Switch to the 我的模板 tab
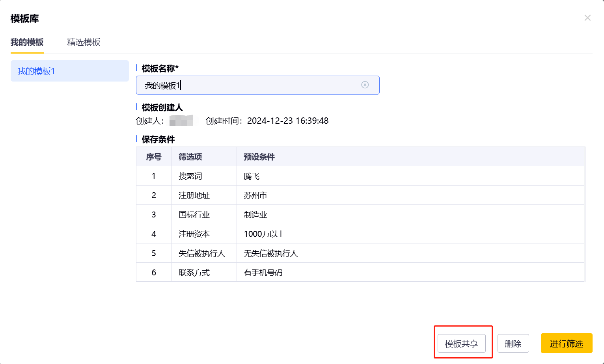This screenshot has width=604, height=364. click(x=27, y=42)
